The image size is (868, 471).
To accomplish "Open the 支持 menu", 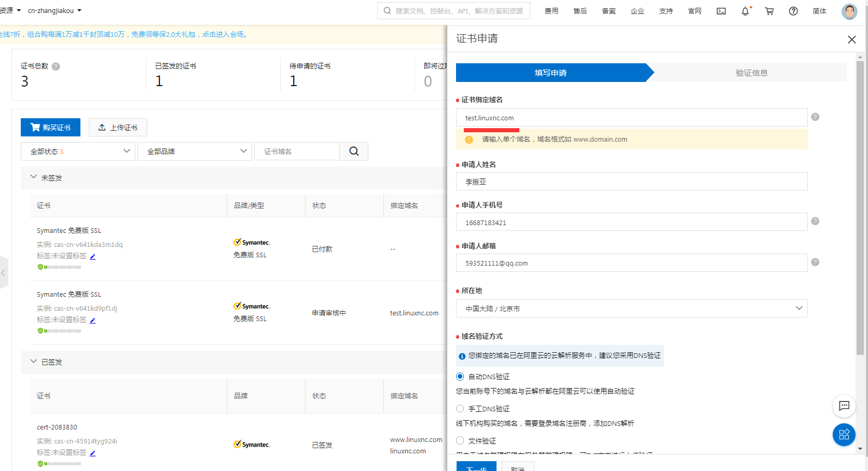I will click(666, 11).
